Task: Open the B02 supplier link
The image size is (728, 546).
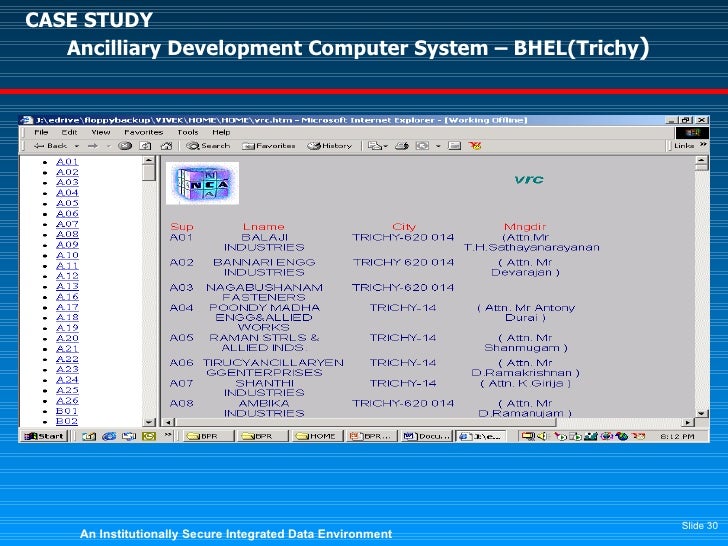Action: (67, 421)
